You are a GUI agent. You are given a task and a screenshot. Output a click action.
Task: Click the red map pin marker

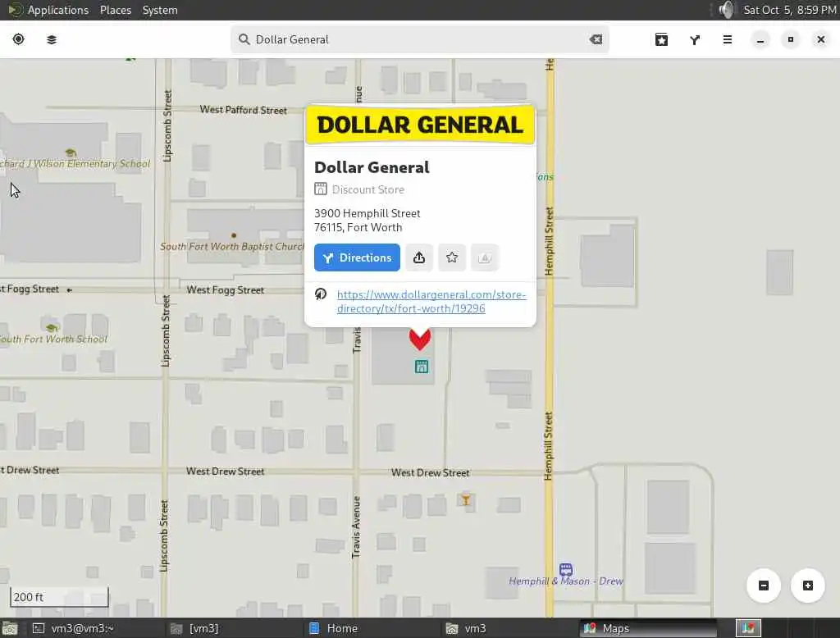(x=419, y=339)
